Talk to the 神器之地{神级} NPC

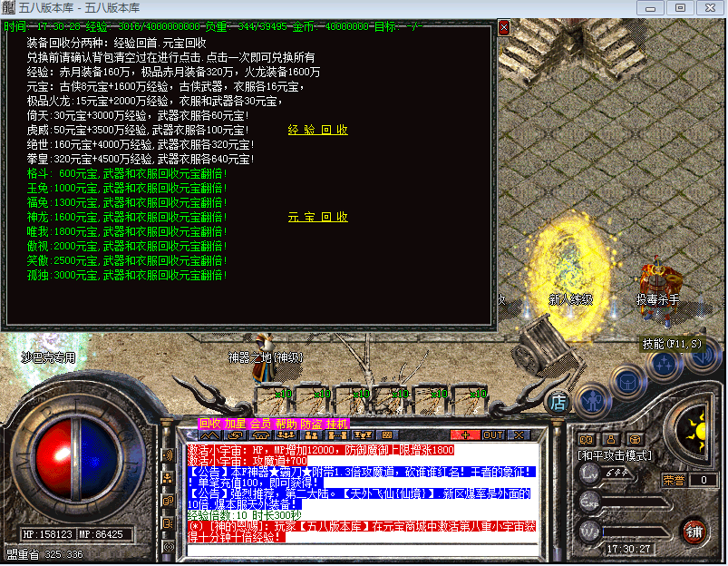coord(264,357)
